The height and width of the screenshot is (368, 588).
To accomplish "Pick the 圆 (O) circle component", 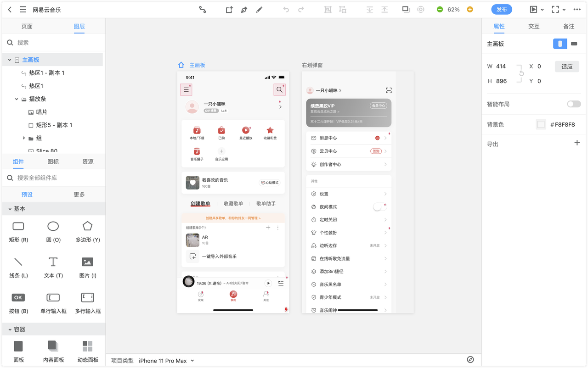I will pos(53,232).
